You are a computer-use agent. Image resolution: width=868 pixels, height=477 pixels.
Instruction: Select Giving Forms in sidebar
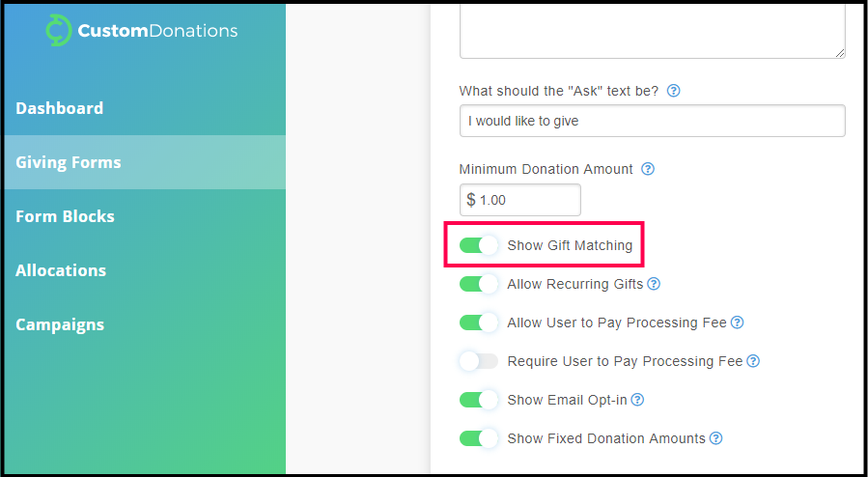[x=69, y=162]
